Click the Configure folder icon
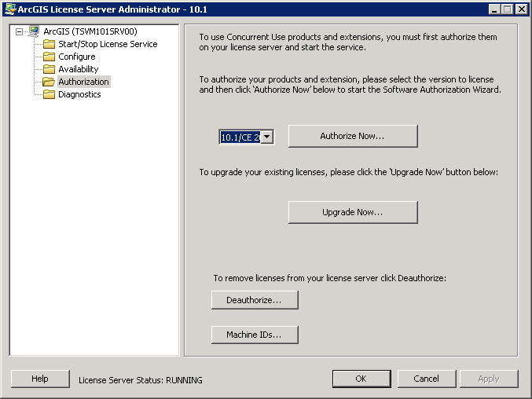This screenshot has width=532, height=399. (x=50, y=57)
